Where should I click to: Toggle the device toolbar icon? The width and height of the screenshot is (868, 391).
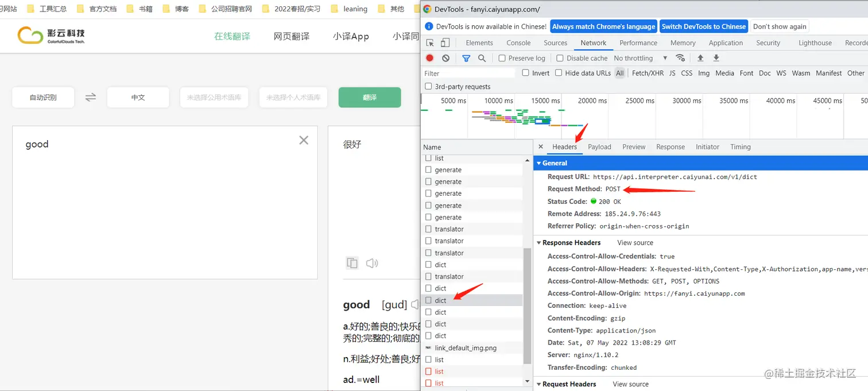click(x=445, y=43)
